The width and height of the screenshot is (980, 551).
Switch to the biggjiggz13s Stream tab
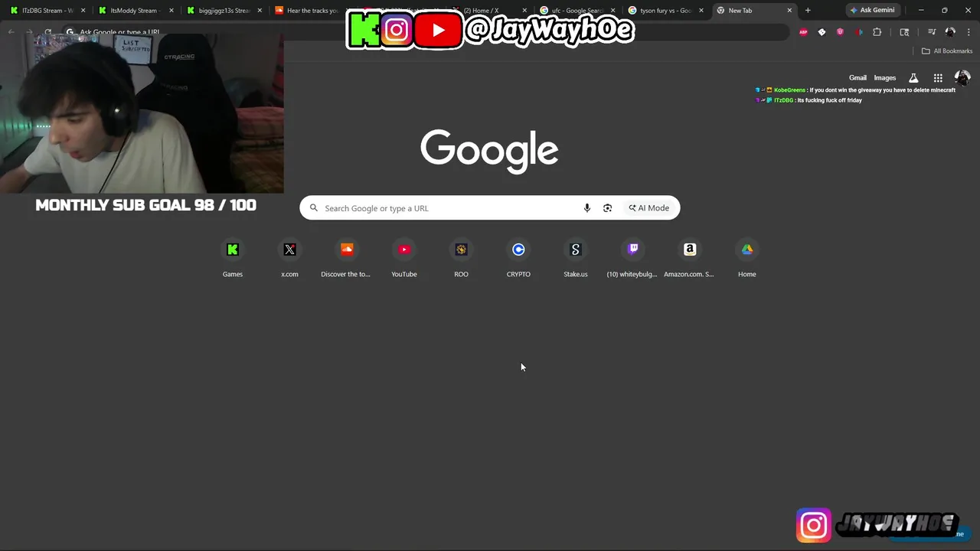coord(224,11)
